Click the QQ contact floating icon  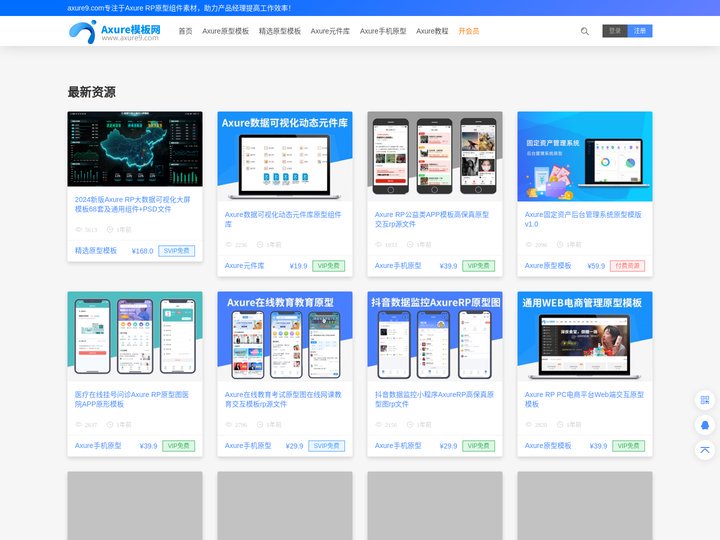[705, 425]
